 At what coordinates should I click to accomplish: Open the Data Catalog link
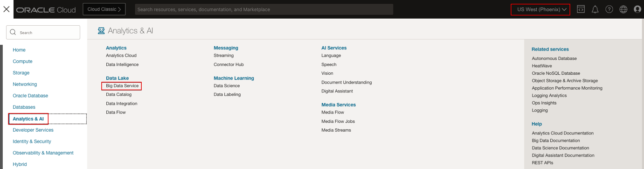(x=118, y=94)
